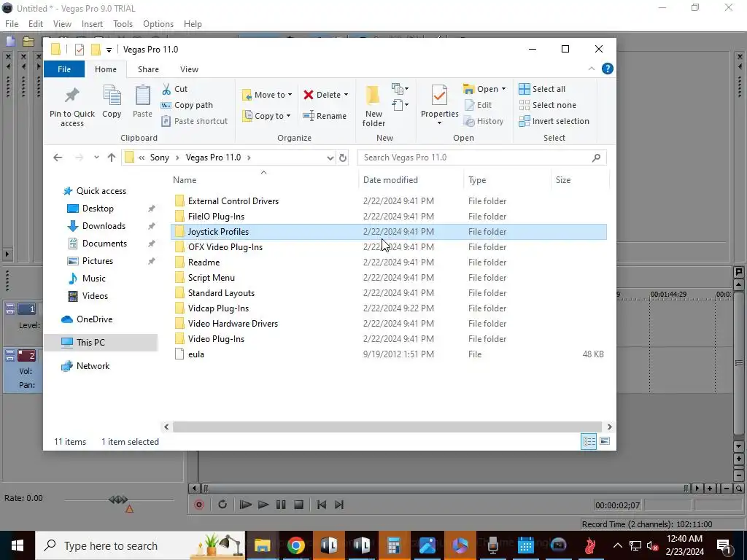The image size is (747, 560).
Task: Open Explorer Help question mark icon
Action: (608, 69)
